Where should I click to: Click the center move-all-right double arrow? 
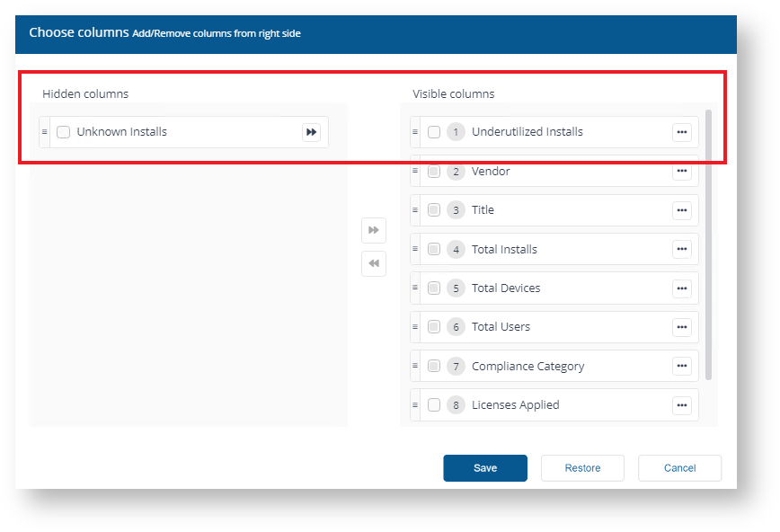coord(374,230)
